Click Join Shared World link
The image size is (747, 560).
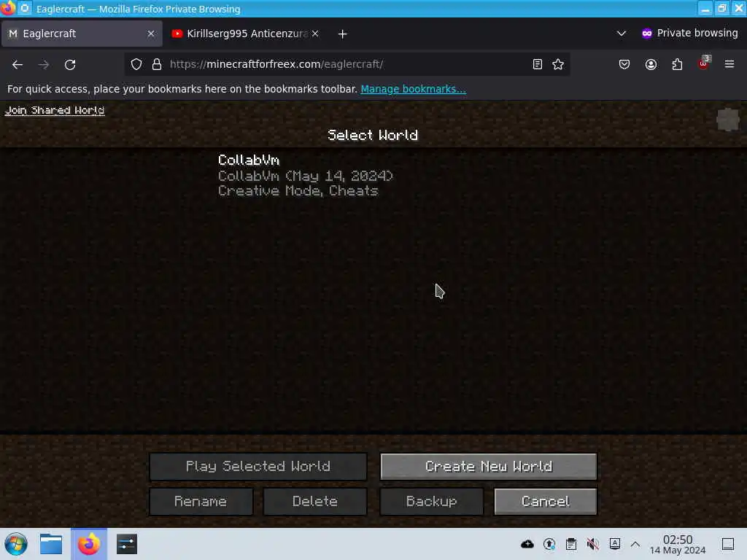(x=54, y=111)
